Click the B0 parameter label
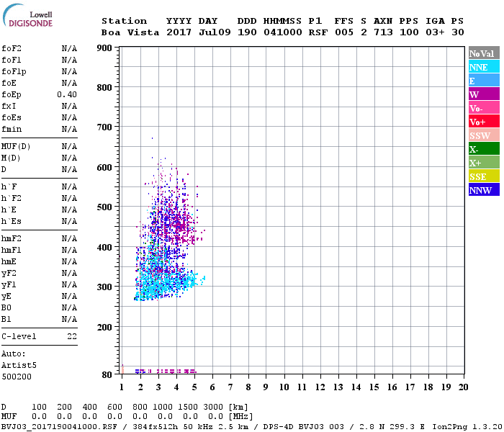This screenshot has height=432, width=504. pyautogui.click(x=6, y=307)
